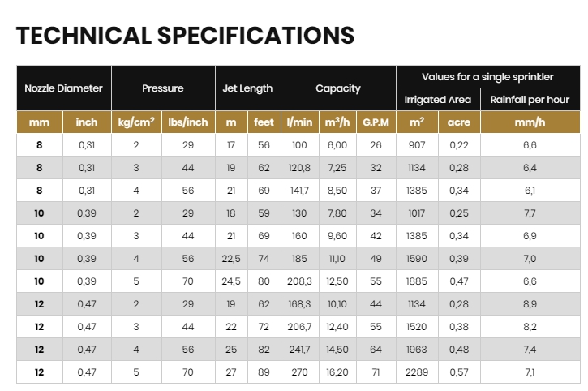Click the Pressure column group header
Viewport: 588px width, 391px height.
pos(163,88)
